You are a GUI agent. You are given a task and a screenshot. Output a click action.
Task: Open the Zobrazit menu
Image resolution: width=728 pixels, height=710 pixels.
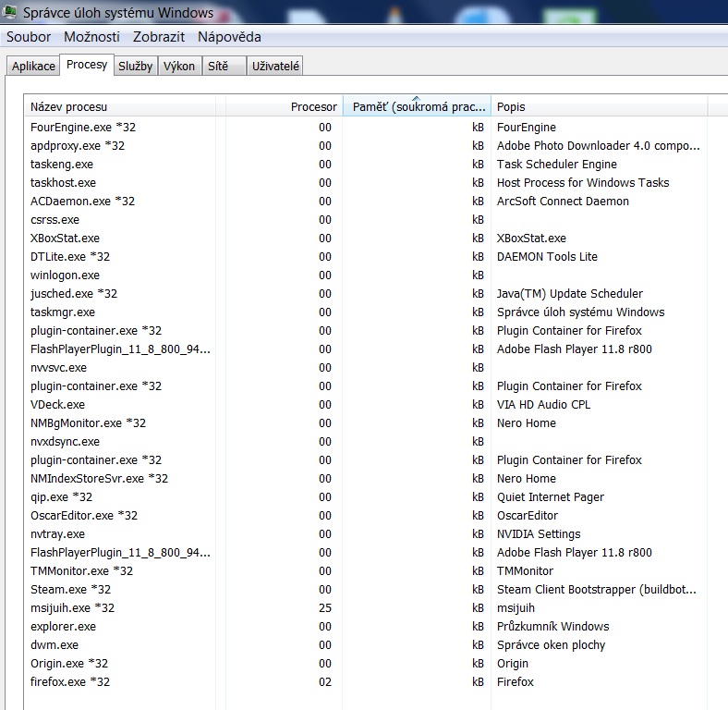[x=159, y=37]
